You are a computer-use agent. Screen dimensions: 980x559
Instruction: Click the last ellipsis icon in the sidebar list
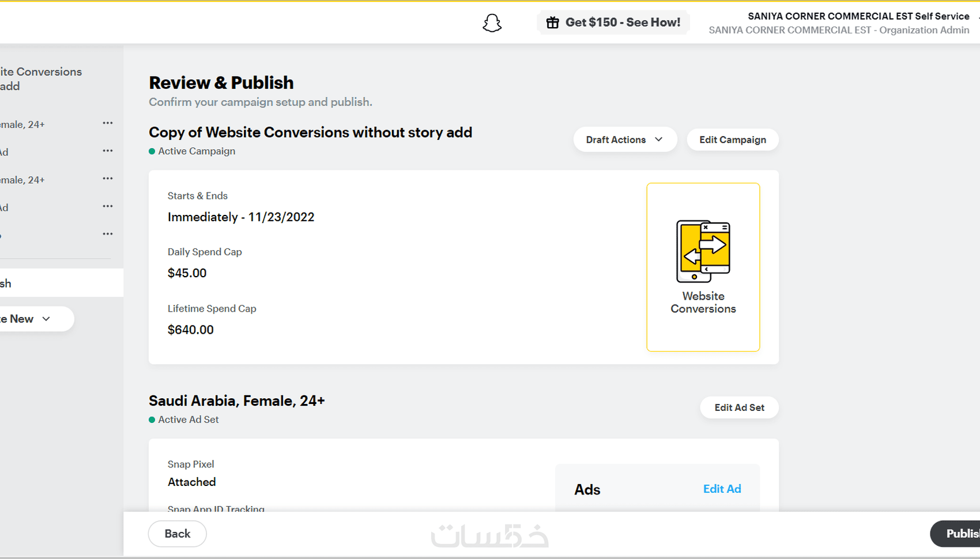(108, 234)
